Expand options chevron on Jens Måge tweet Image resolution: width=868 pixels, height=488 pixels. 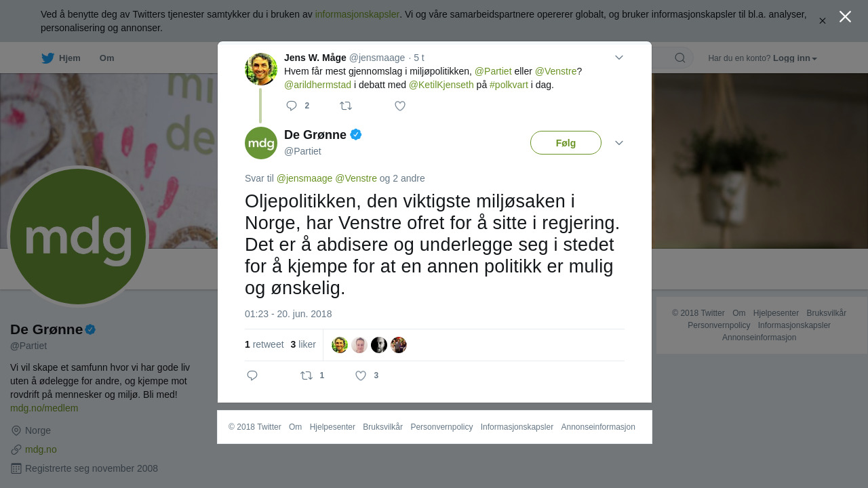pos(619,58)
